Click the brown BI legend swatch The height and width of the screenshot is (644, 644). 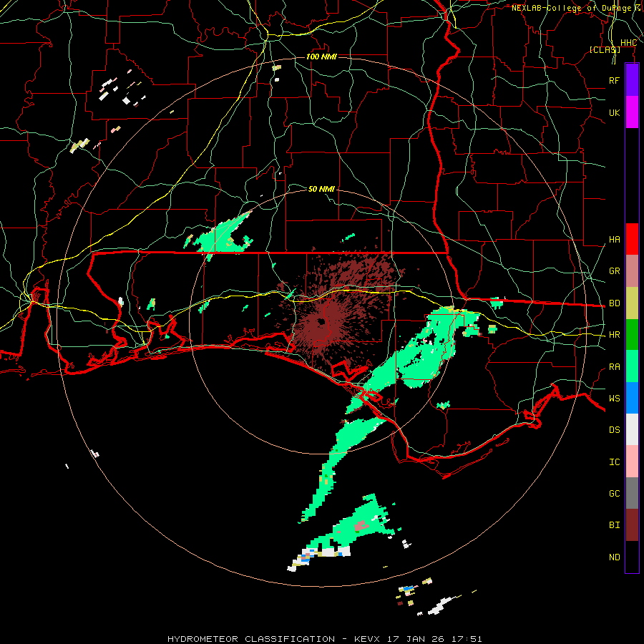[x=632, y=525]
